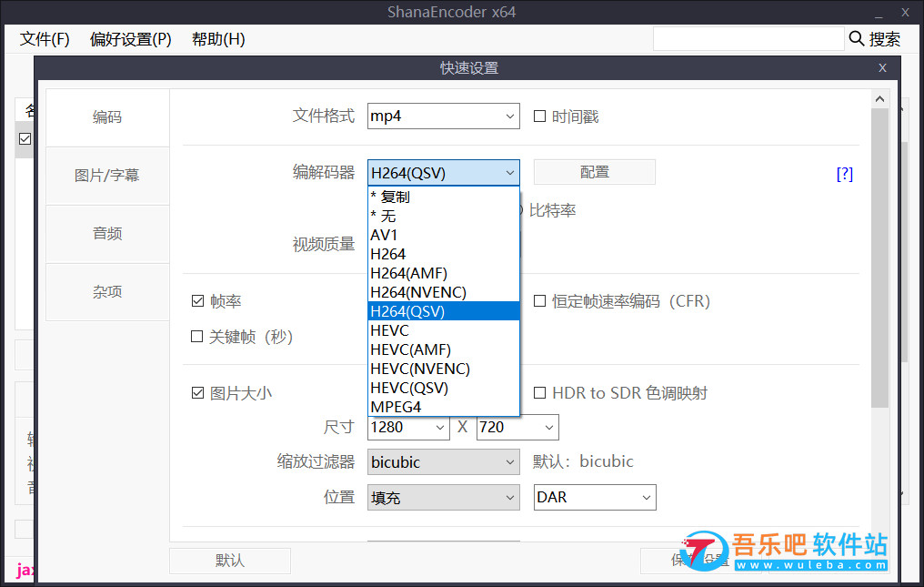Switch to the 图片/字幕 tab
The image size is (924, 587).
coord(107,176)
